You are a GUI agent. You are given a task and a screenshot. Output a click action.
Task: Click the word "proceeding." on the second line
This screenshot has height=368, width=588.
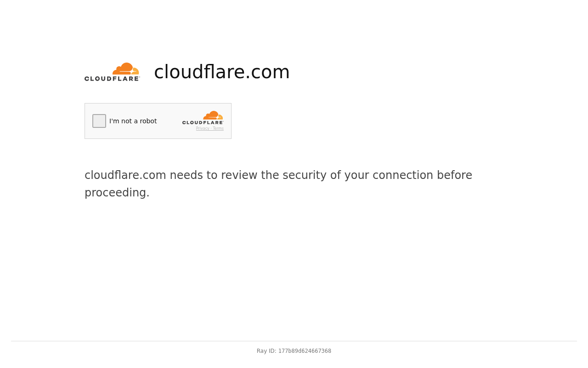(x=117, y=193)
